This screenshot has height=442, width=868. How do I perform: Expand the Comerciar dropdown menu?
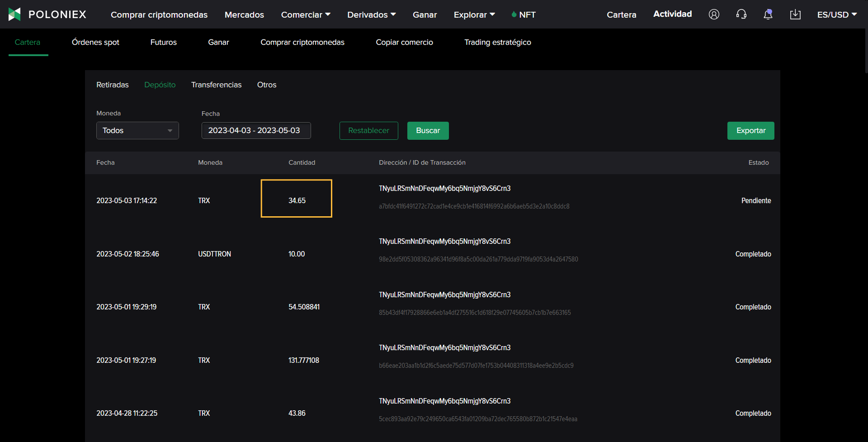(306, 14)
